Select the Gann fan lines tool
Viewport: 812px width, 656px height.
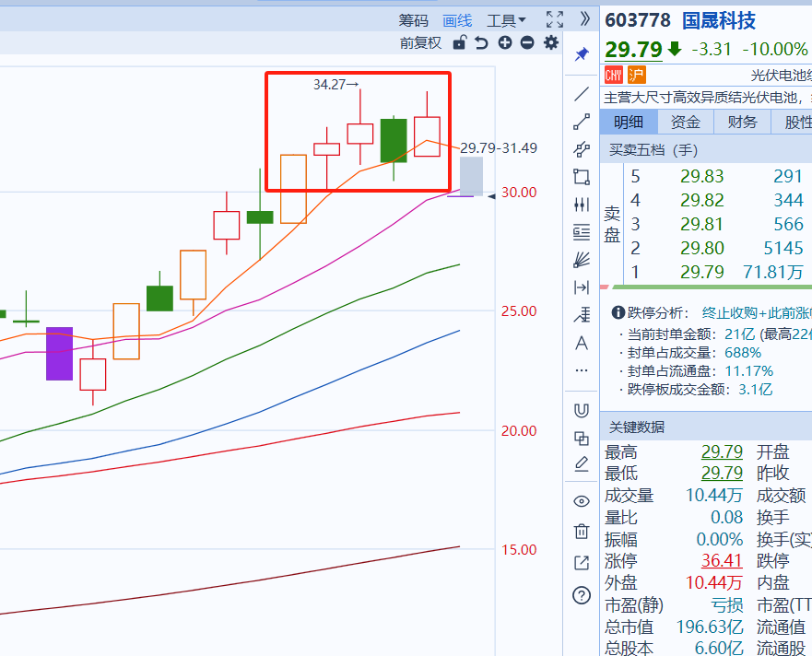pyautogui.click(x=582, y=260)
